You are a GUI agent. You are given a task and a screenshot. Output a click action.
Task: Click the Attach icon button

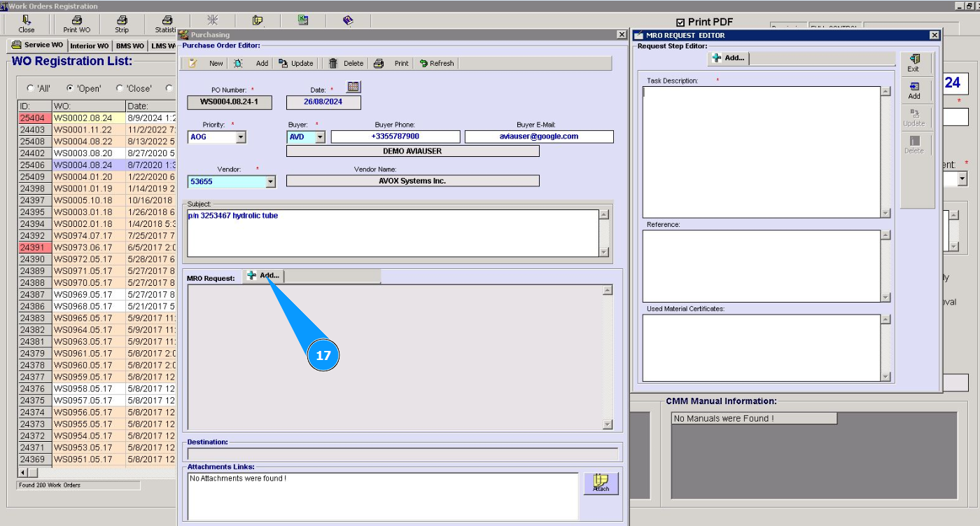click(x=601, y=483)
